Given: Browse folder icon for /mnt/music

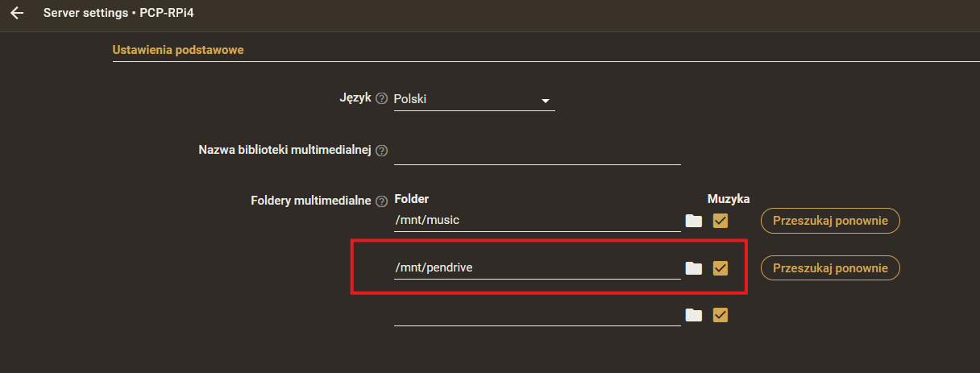Looking at the screenshot, I should [x=694, y=221].
